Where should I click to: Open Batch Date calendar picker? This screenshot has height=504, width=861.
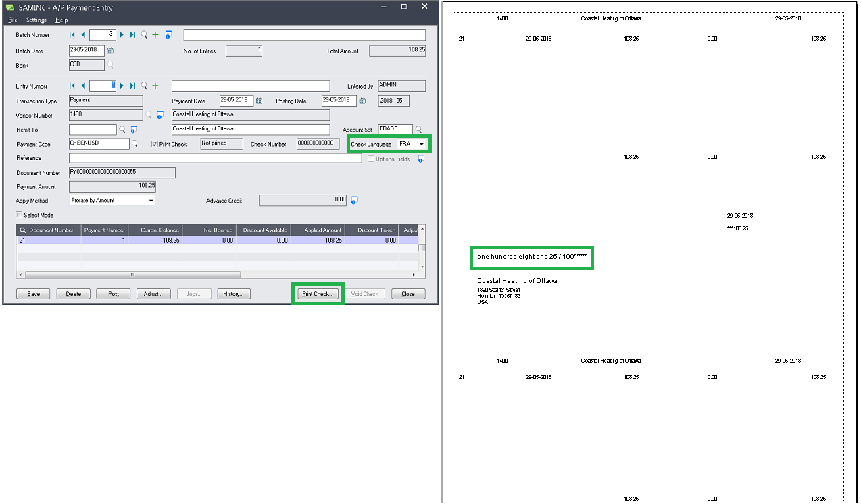pyautogui.click(x=110, y=51)
